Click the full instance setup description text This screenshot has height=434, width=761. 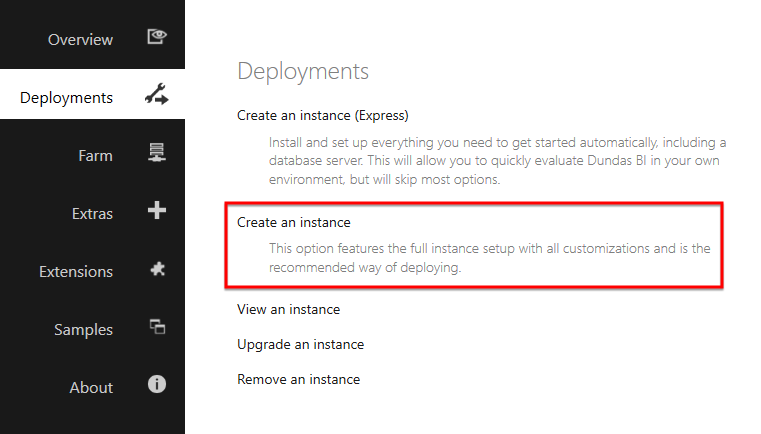490,258
